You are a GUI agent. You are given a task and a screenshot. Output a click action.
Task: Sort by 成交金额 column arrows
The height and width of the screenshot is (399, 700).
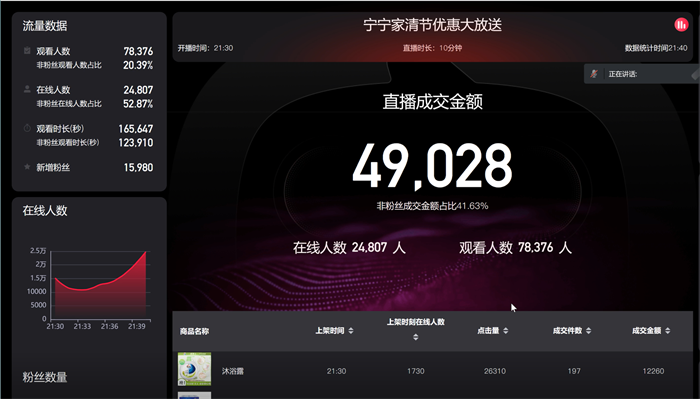pyautogui.click(x=667, y=331)
